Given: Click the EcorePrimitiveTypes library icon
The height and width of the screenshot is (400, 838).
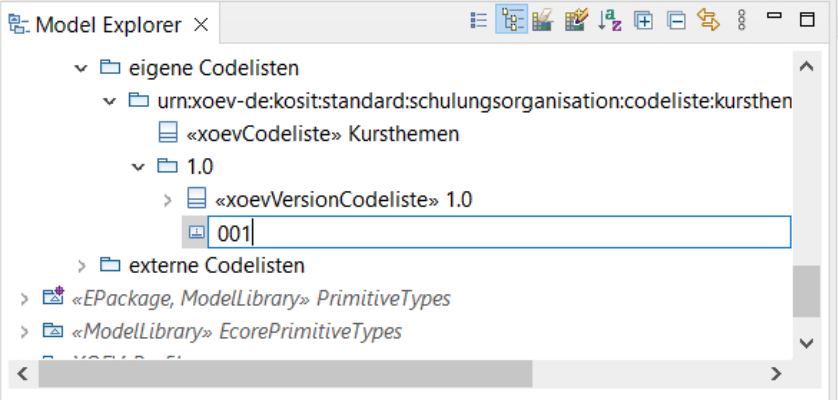Looking at the screenshot, I should [53, 330].
